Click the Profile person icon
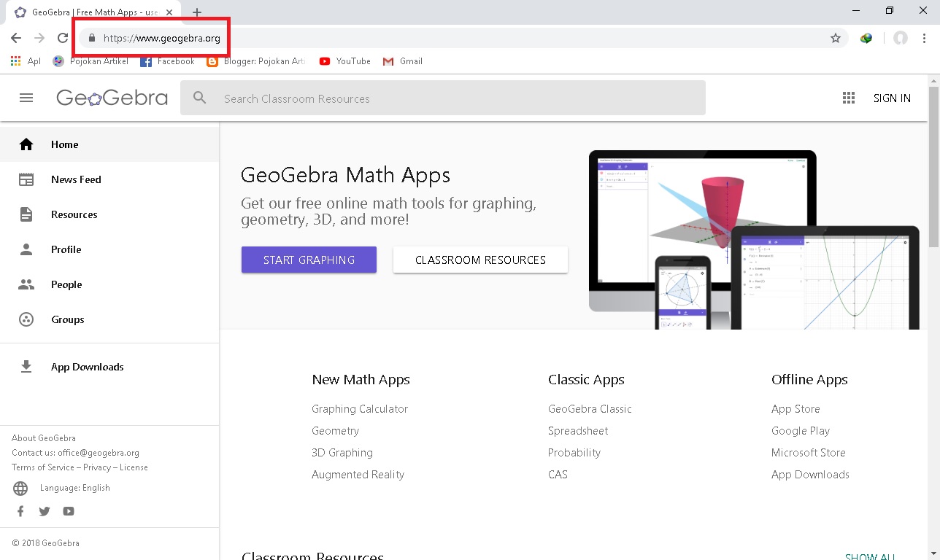 (x=26, y=249)
